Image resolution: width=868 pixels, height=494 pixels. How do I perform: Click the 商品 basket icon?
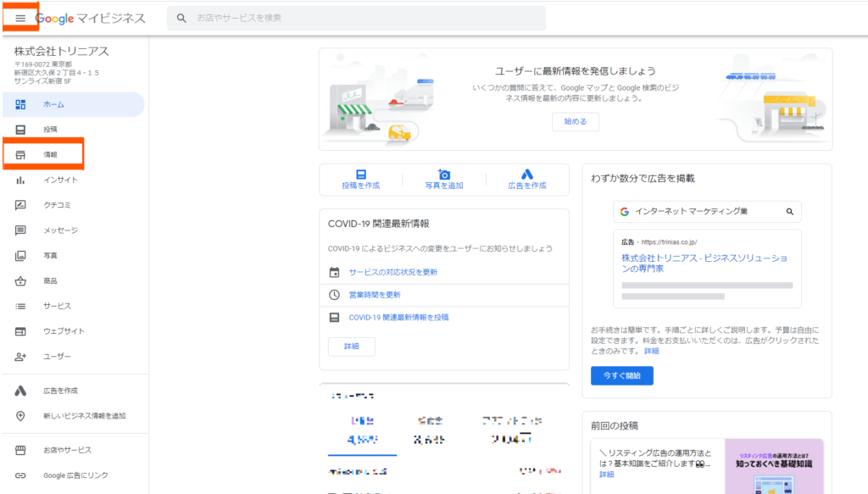point(20,281)
